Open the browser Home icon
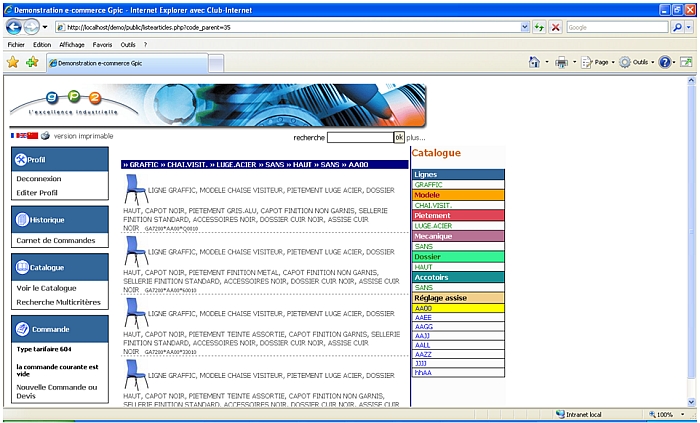Image resolution: width=700 pixels, height=423 pixels. point(535,62)
